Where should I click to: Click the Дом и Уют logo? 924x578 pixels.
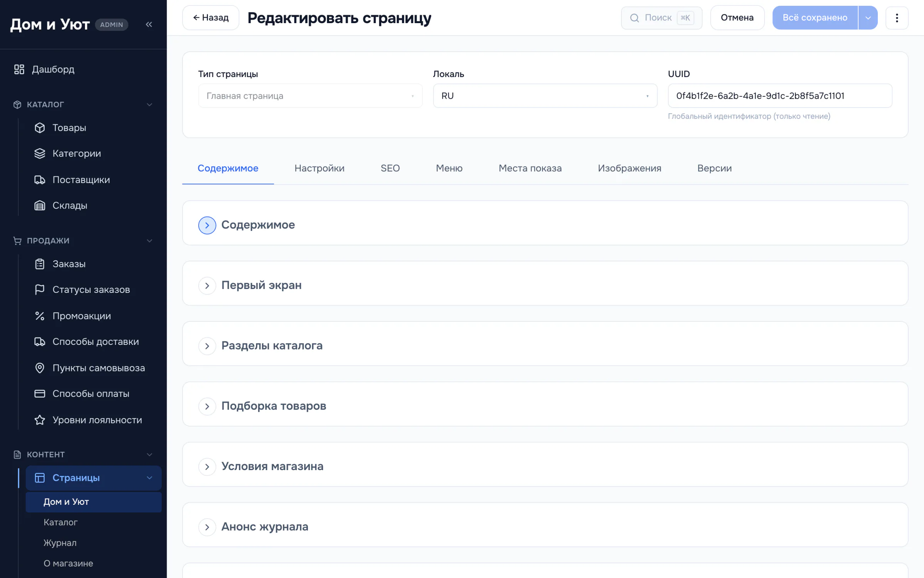coord(50,24)
